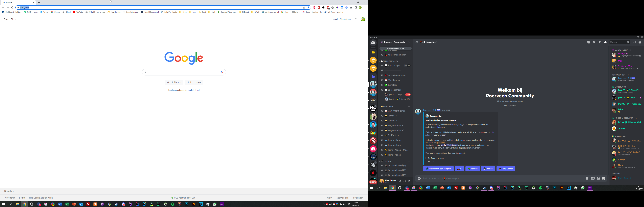Image resolution: width=644 pixels, height=207 pixels.
Task: Open Google apps grid
Action: 356,19
